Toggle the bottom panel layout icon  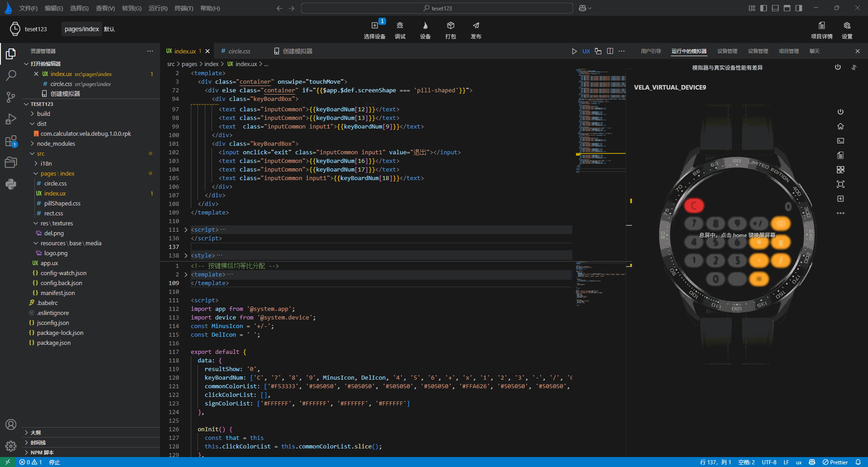tap(775, 8)
